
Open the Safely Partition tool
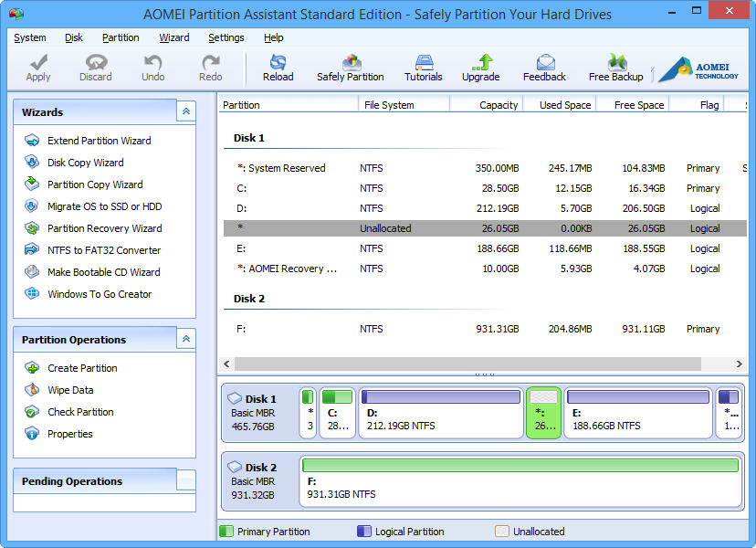tap(350, 67)
